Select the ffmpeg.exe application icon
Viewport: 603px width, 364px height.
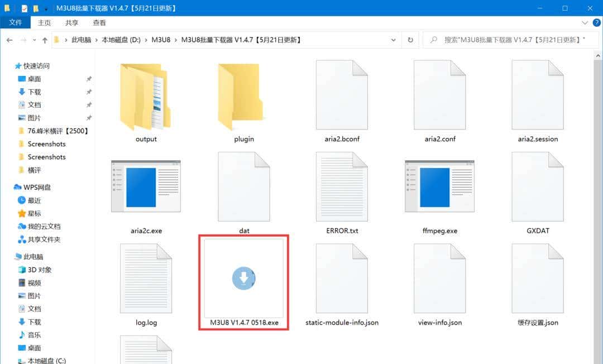(439, 186)
